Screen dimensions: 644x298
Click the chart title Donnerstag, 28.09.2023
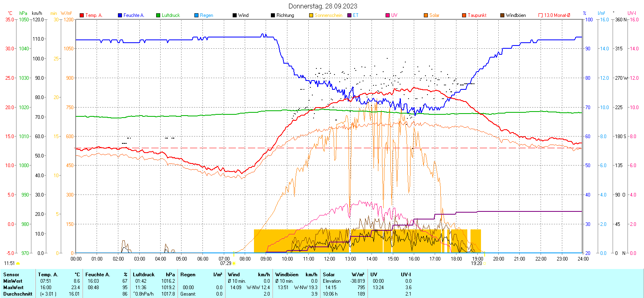pyautogui.click(x=322, y=6)
